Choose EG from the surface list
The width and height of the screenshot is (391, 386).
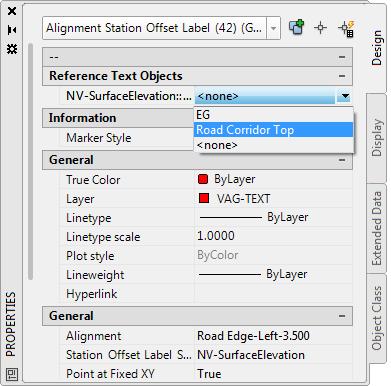tap(273, 115)
